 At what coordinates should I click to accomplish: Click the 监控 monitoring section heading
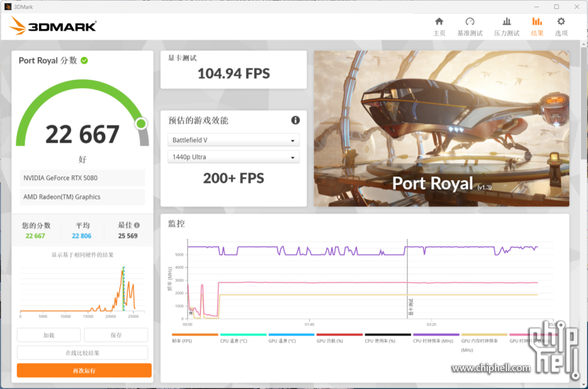coord(176,223)
